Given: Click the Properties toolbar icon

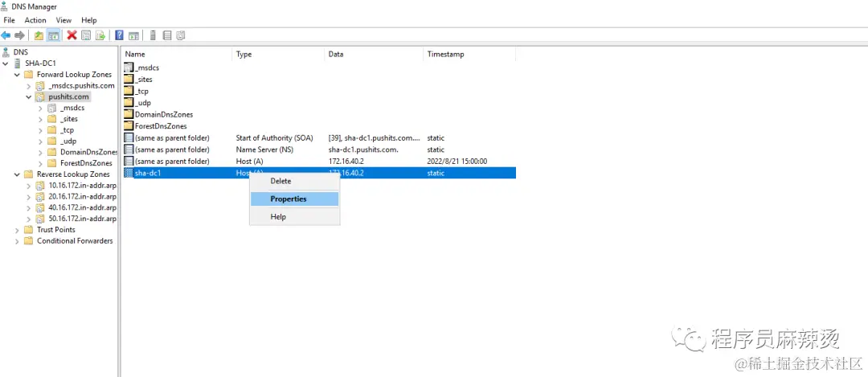Looking at the screenshot, I should click(86, 35).
